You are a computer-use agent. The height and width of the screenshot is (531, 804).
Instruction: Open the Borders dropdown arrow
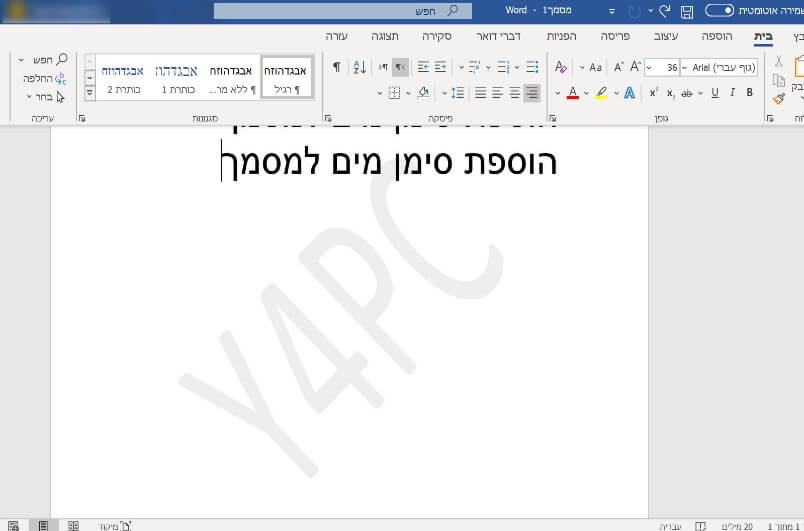(x=379, y=93)
